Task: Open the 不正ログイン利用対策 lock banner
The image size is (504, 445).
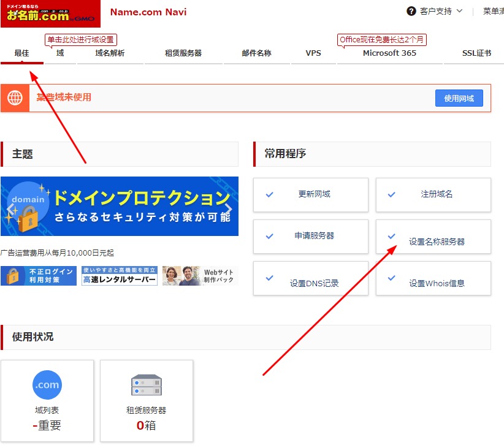Action: [x=39, y=276]
